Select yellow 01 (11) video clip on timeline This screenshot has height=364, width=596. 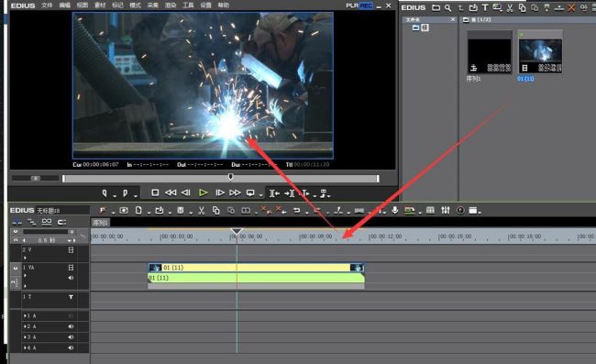click(256, 268)
